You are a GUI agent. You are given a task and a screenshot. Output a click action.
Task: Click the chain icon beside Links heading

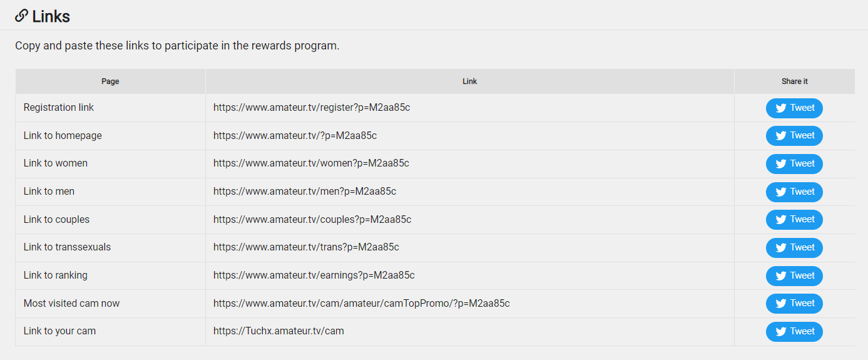[x=22, y=16]
